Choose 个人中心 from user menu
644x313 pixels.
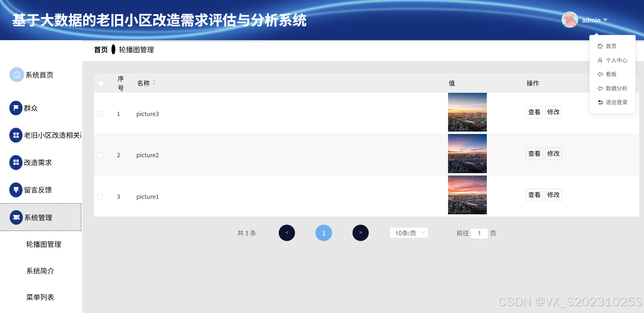click(612, 60)
